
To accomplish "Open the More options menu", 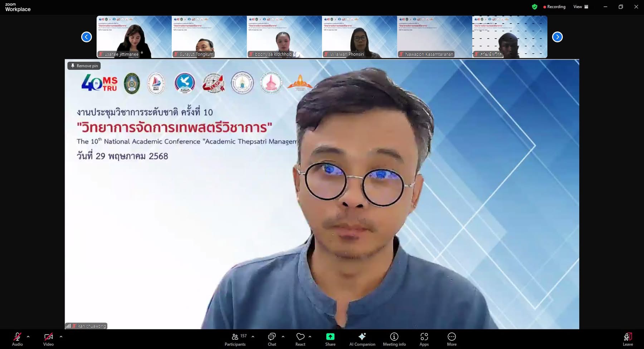I will pos(452,339).
